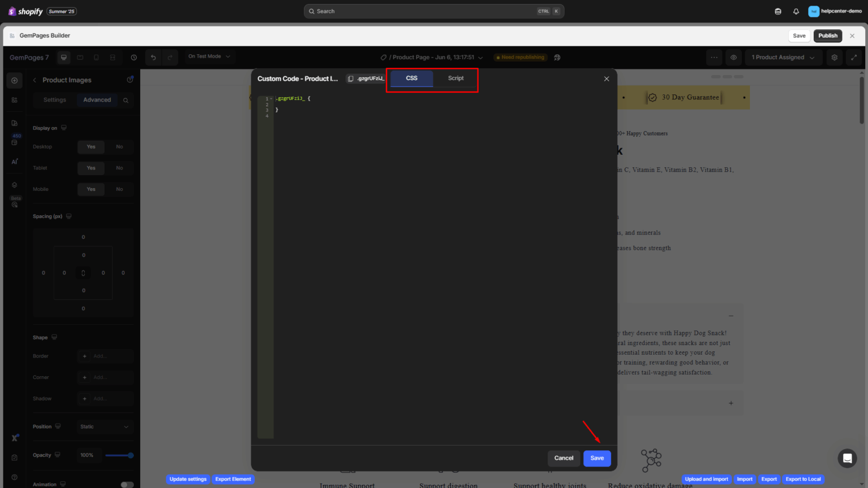Click the Shopify search field
This screenshot has height=488, width=868.
click(434, 11)
